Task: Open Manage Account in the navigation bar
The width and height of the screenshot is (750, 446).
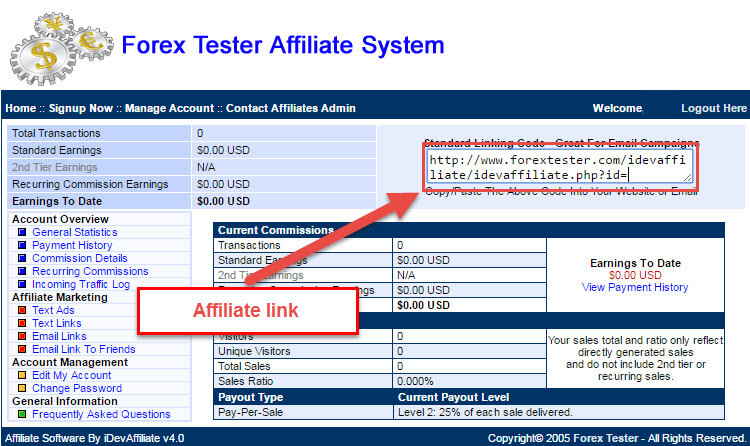Action: point(169,108)
